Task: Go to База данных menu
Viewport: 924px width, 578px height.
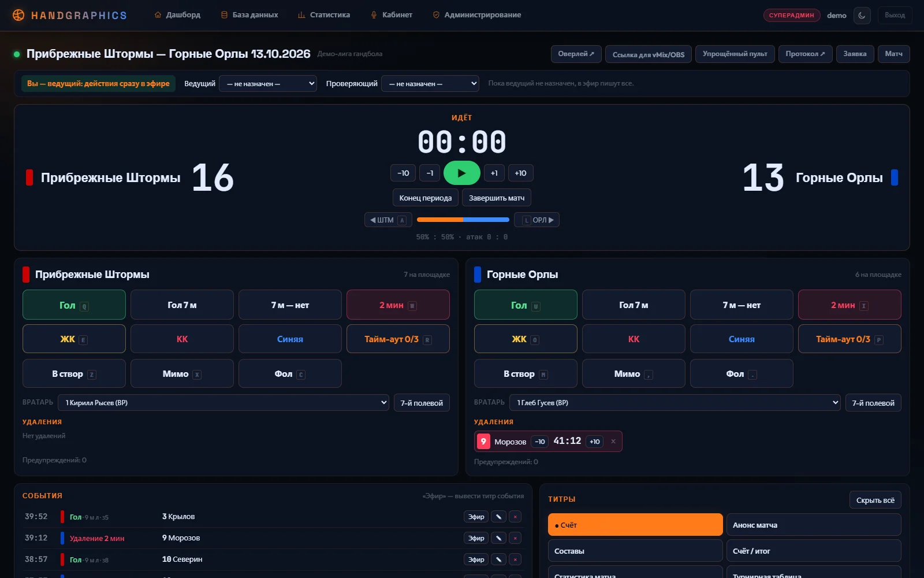Action: pos(249,15)
